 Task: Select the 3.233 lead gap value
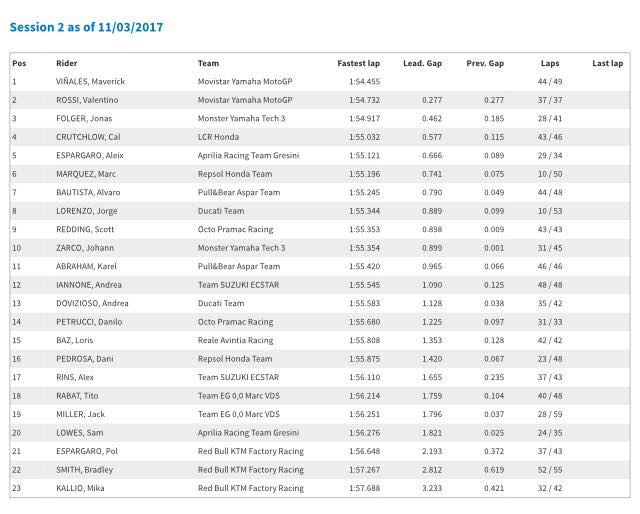pos(432,488)
